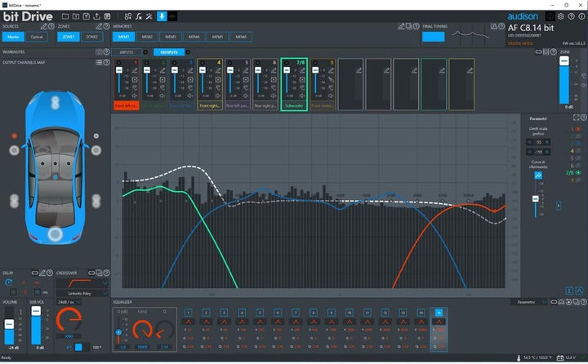
Task: Click the sum (Σ) icon at graph bottom right
Action: tap(569, 291)
